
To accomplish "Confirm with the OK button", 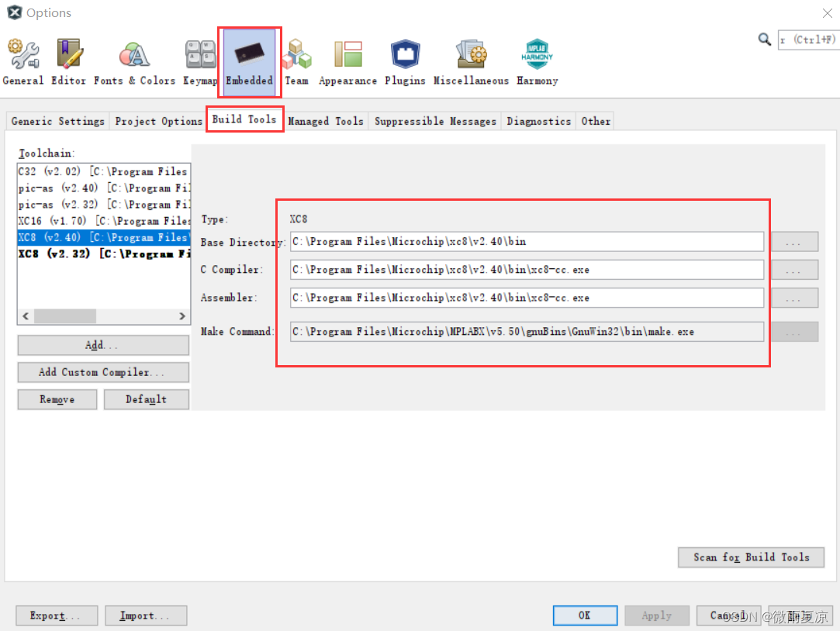I will pyautogui.click(x=585, y=615).
